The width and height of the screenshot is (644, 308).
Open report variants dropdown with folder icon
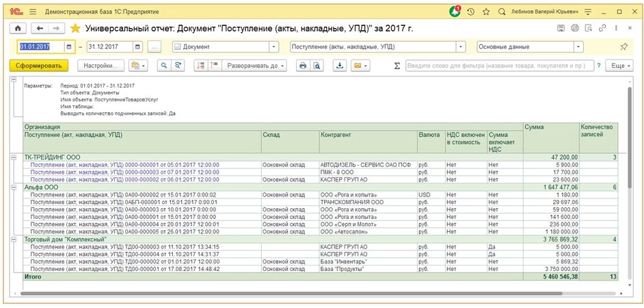[x=137, y=66]
